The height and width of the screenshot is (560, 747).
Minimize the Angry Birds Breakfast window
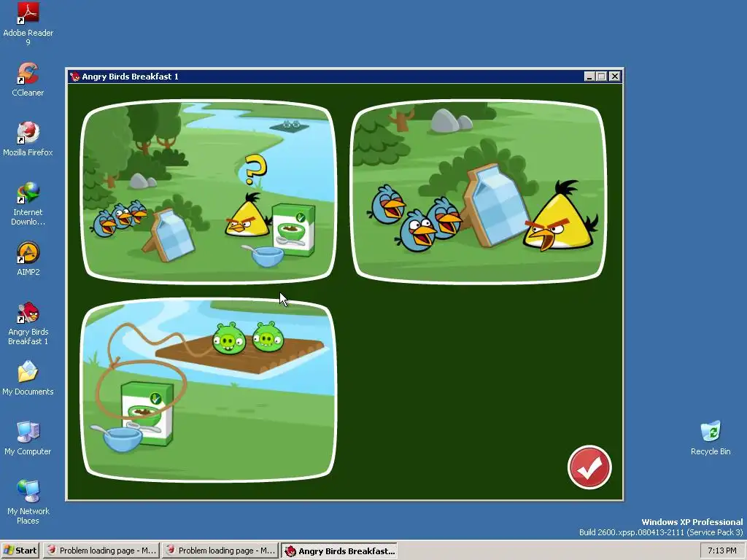coord(589,76)
